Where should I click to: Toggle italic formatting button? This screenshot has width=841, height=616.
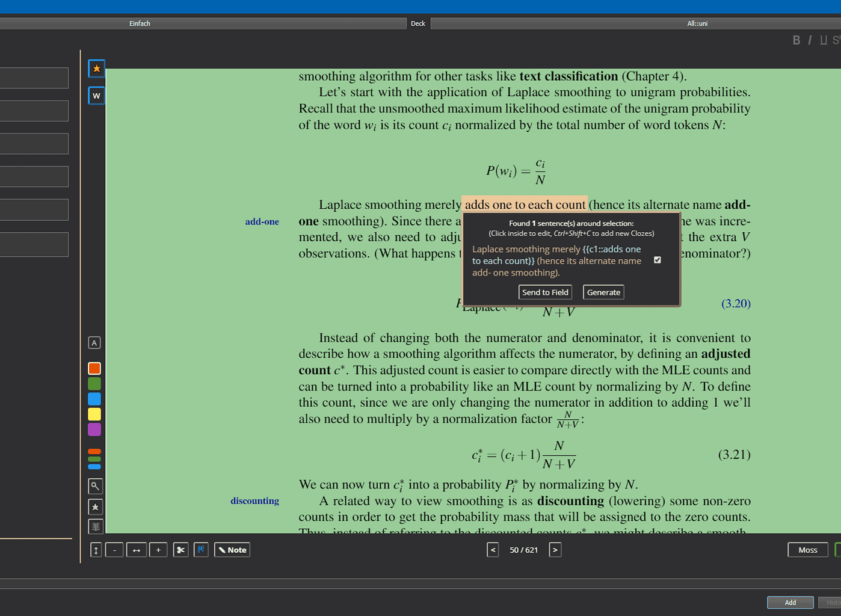tap(810, 40)
